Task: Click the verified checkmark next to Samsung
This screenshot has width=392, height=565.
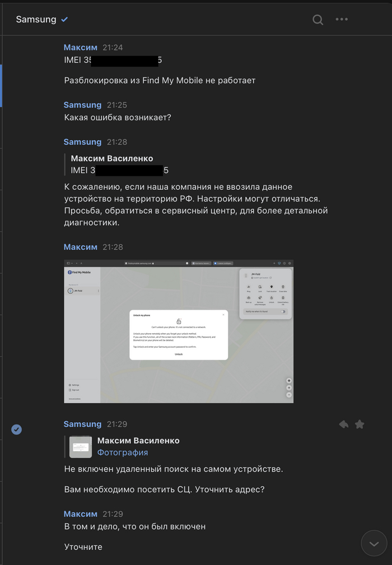Action: (64, 20)
